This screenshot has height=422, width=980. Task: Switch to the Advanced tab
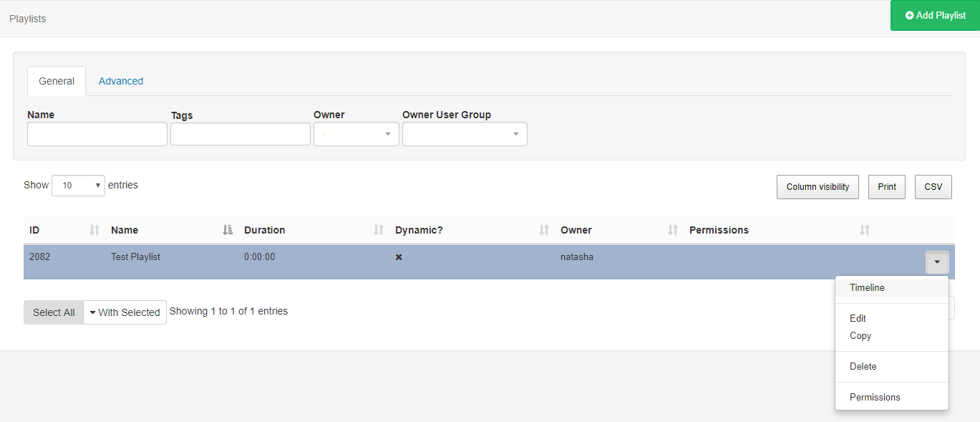[121, 81]
